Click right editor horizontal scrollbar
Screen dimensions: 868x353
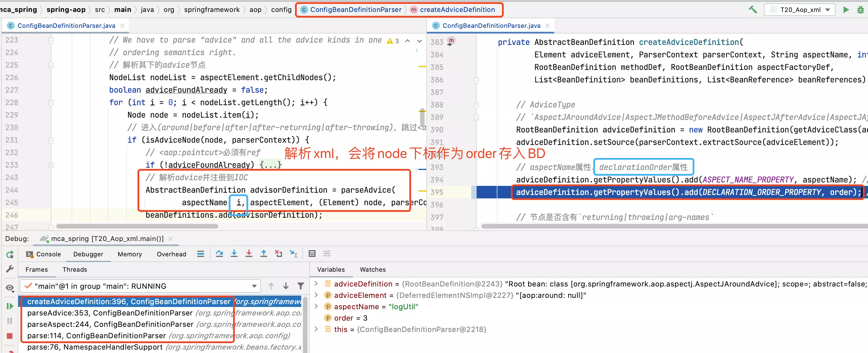tap(674, 226)
